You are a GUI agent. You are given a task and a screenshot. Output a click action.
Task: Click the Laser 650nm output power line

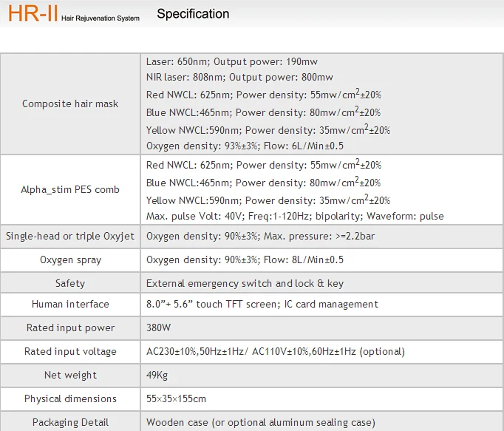pyautogui.click(x=232, y=61)
